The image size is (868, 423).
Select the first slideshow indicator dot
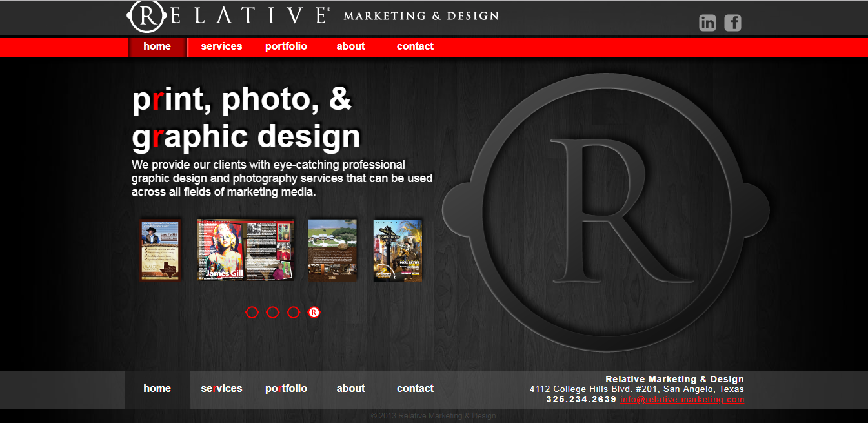252,313
